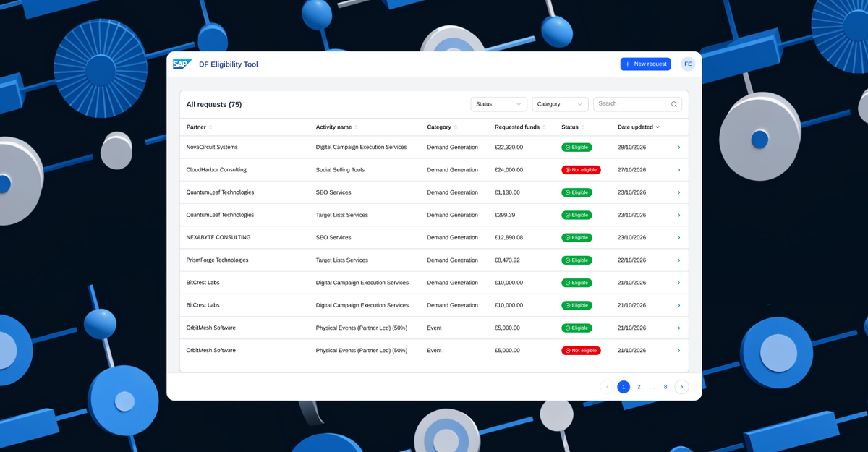Go to page 2
Screen dimensions: 868x452
tap(639, 387)
